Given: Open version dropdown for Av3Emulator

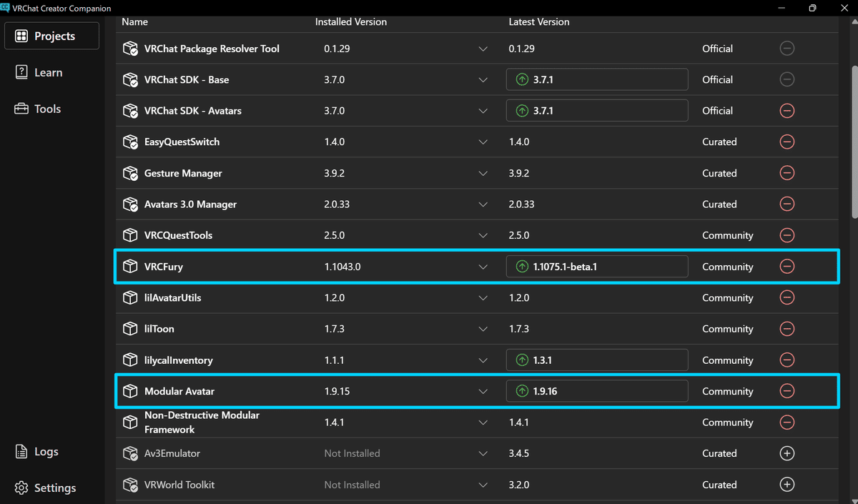Looking at the screenshot, I should point(483,453).
